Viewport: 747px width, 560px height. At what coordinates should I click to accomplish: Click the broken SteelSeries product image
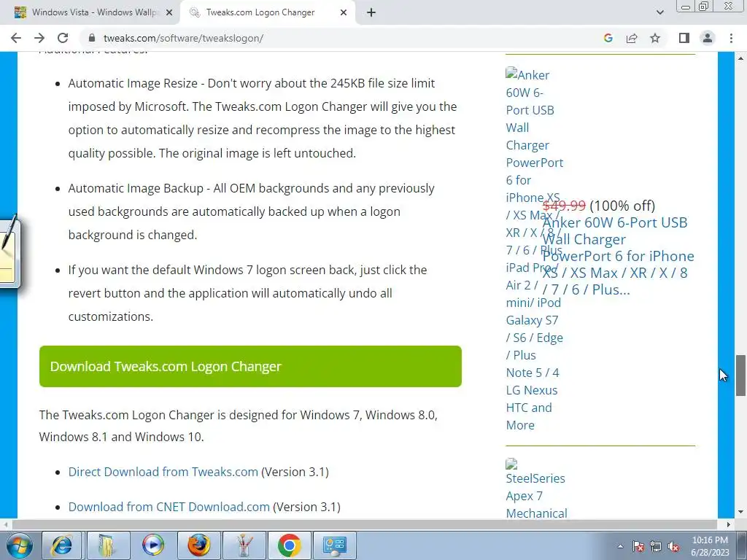pyautogui.click(x=511, y=463)
